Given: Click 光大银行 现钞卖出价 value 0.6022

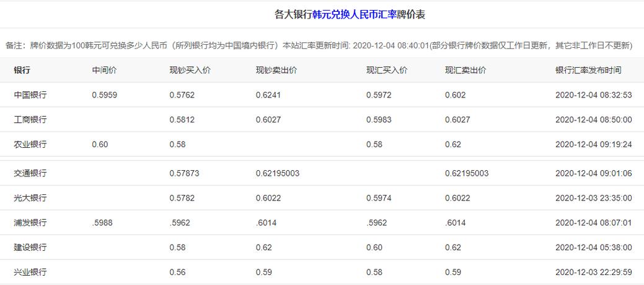Looking at the screenshot, I should pos(268,198).
